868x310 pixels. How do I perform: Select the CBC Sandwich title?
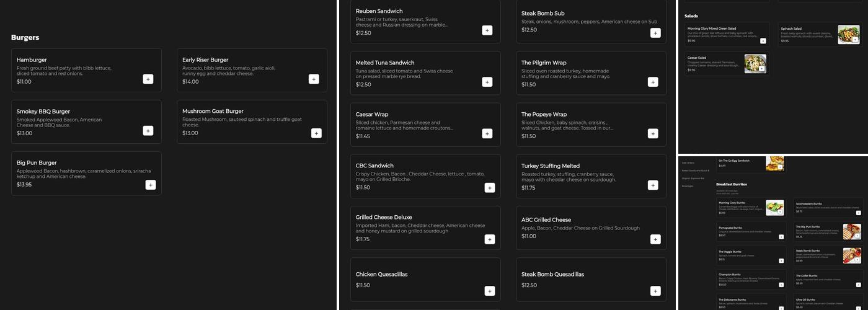click(x=374, y=166)
